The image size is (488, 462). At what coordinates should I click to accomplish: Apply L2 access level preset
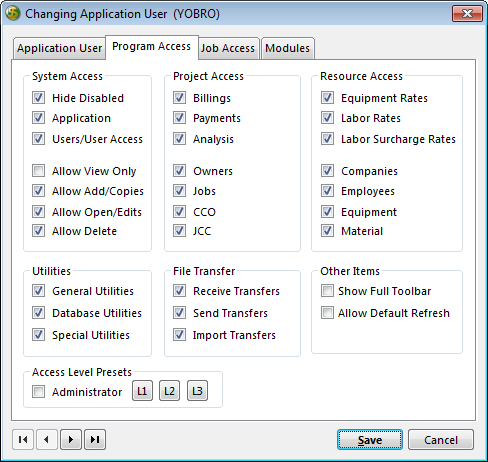coord(169,391)
